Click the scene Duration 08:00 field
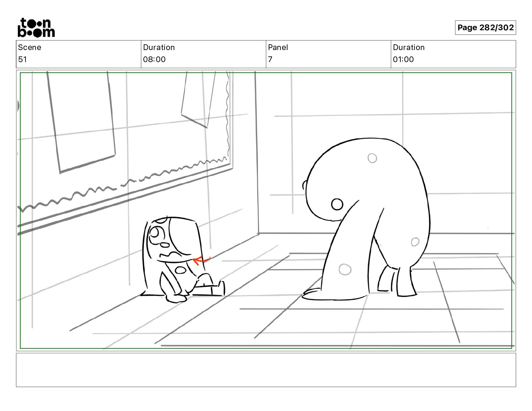 pos(204,54)
